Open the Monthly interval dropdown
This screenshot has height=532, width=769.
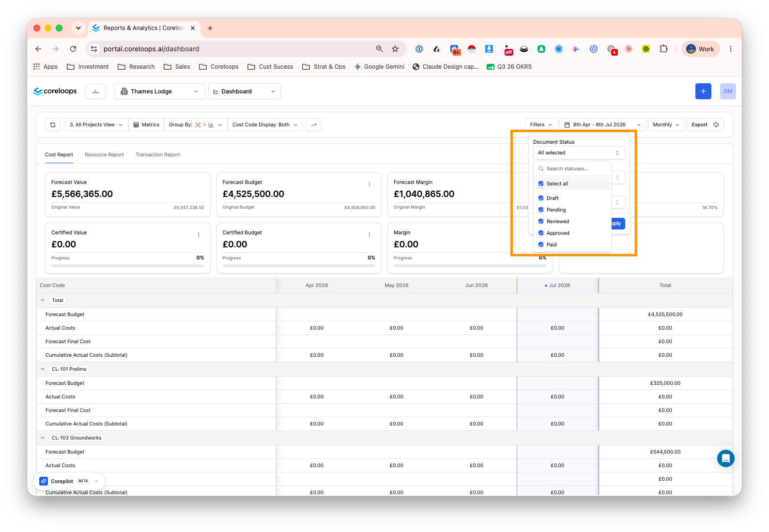[x=666, y=125]
